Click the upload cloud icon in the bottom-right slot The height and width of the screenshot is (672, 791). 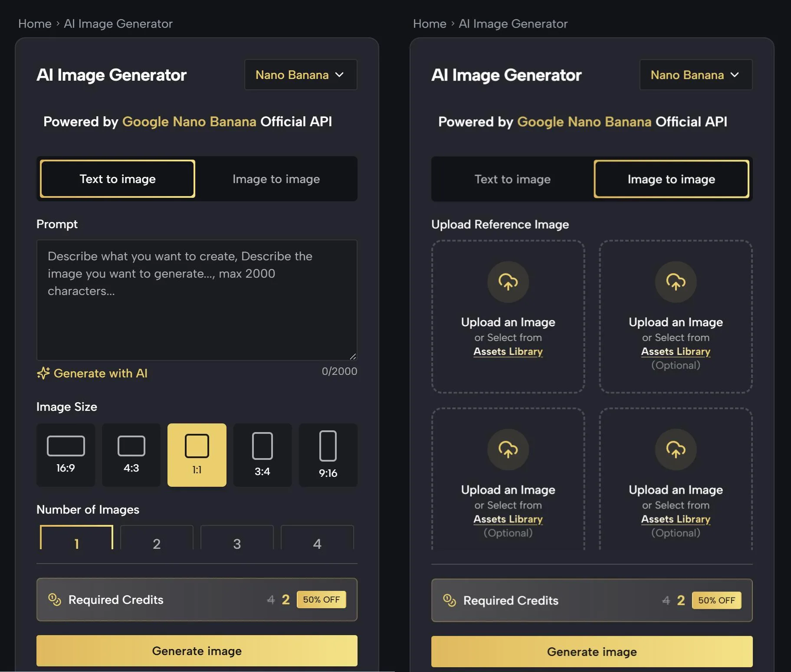click(x=676, y=449)
